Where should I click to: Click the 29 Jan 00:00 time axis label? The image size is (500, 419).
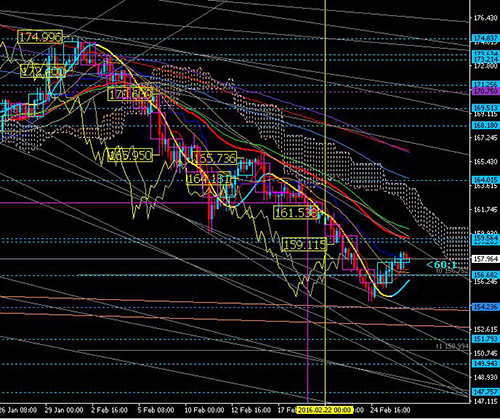pos(64,410)
